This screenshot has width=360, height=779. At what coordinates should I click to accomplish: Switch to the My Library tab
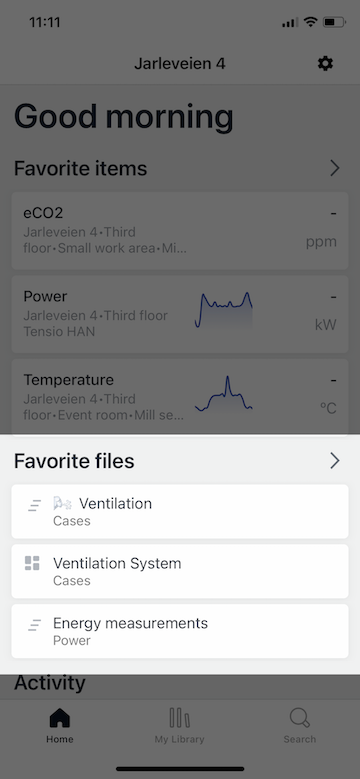179,739
